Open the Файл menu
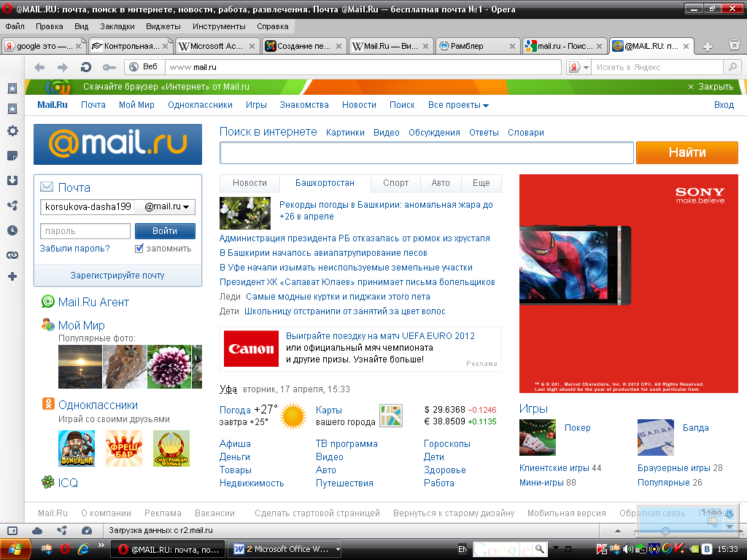747x560 pixels. pyautogui.click(x=15, y=26)
